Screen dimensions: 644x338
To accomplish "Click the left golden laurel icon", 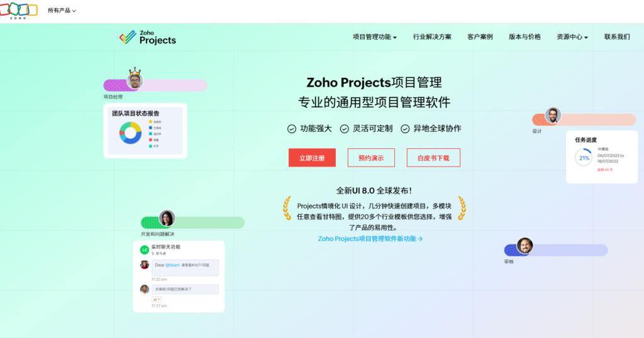I will click(x=287, y=208).
